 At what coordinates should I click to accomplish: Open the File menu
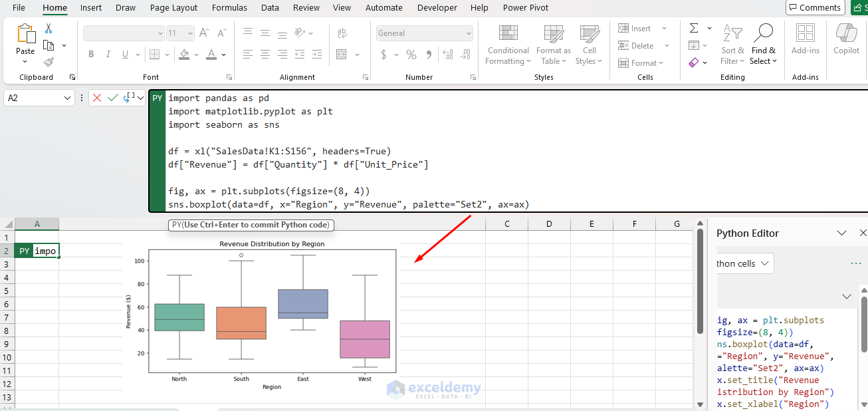click(x=19, y=8)
